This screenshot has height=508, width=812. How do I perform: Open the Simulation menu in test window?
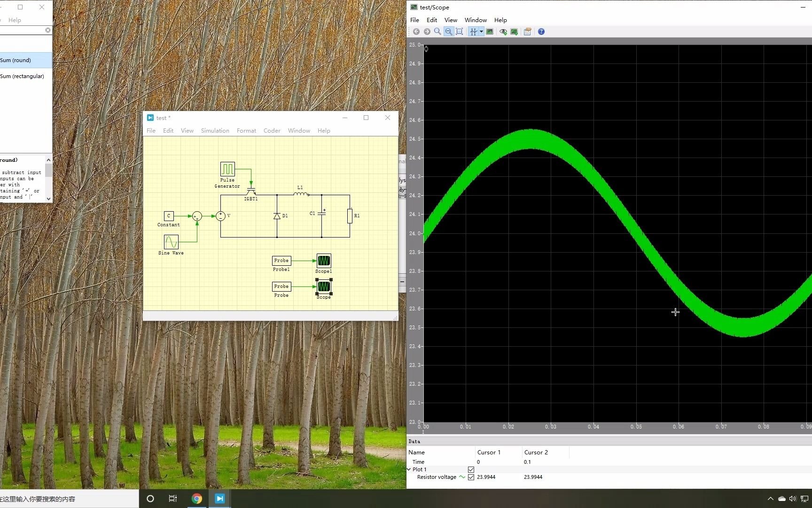[x=215, y=131]
